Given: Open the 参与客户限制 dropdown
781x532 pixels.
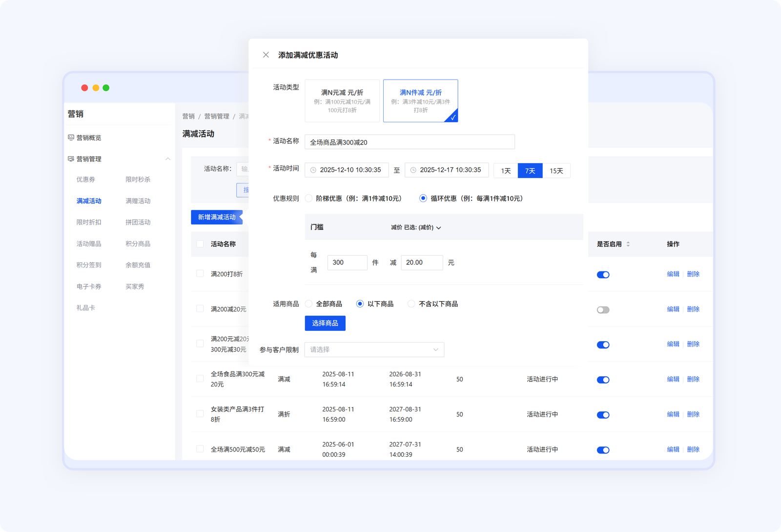Looking at the screenshot, I should [374, 349].
